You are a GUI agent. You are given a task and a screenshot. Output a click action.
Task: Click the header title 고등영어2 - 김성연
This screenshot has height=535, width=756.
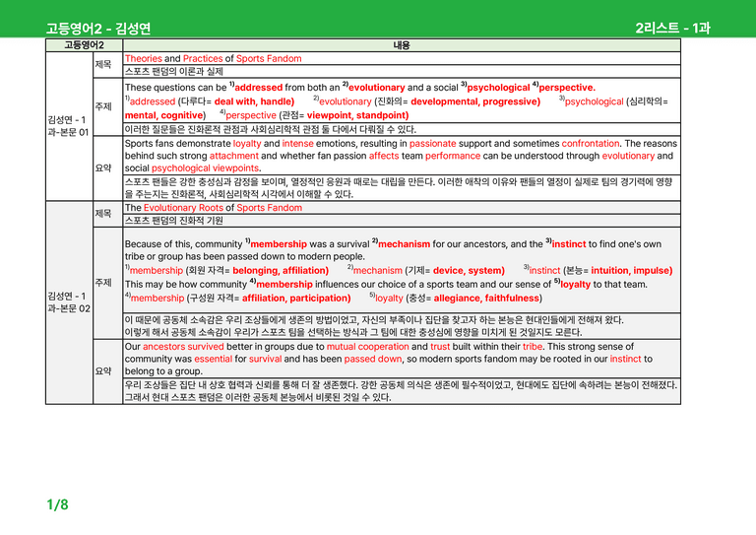pos(98,28)
